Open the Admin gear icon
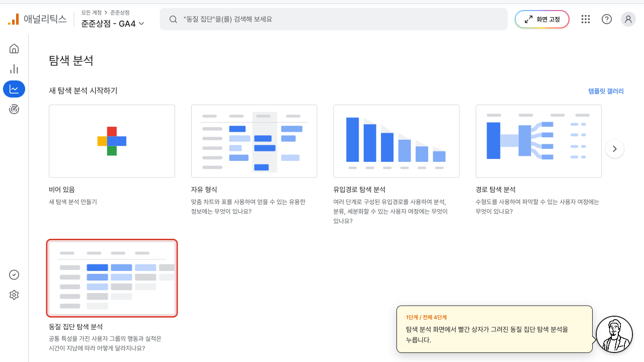 click(14, 295)
